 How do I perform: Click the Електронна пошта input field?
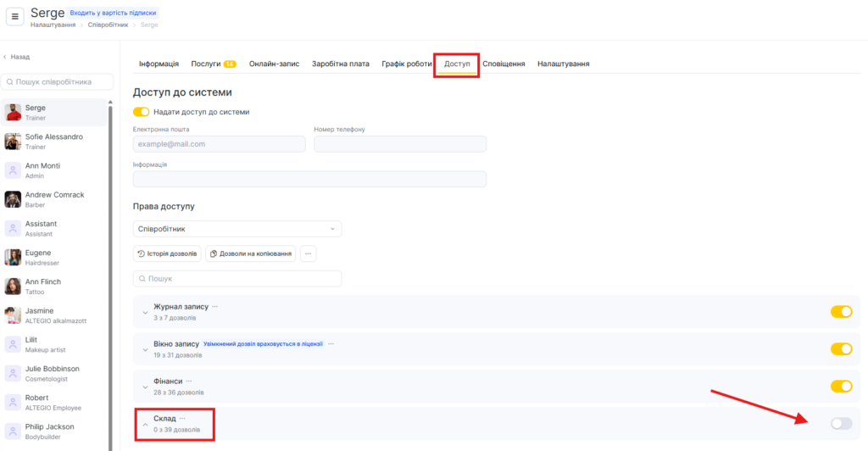(219, 144)
